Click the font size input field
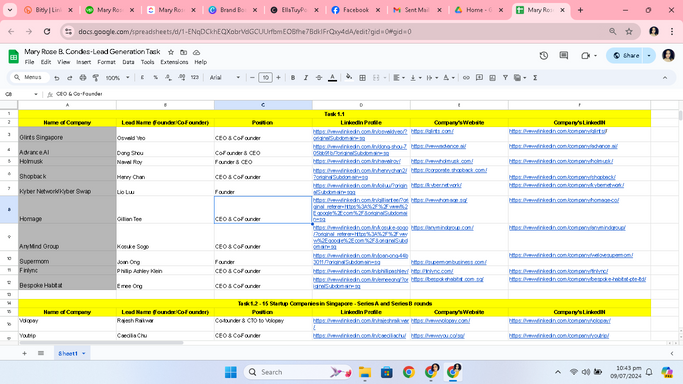 click(x=265, y=77)
